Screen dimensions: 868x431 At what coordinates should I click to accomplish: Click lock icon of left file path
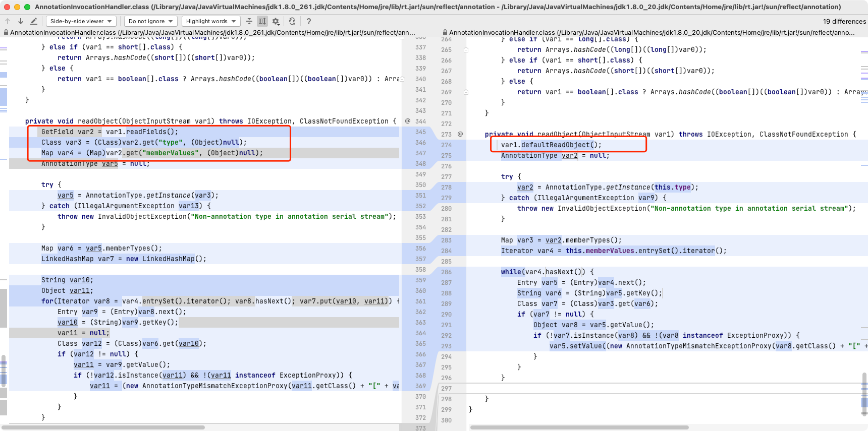(6, 32)
